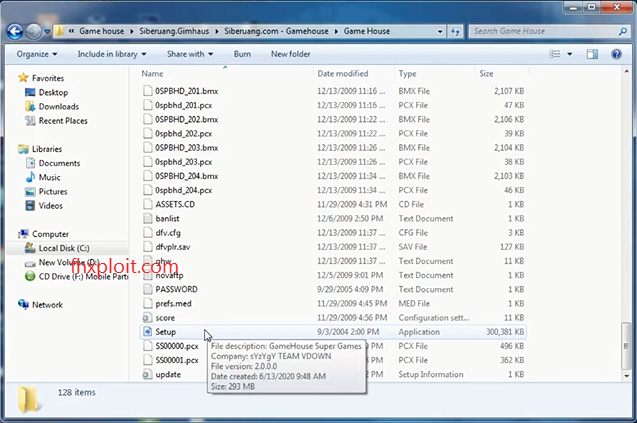Select file 0spbhd_201.pcx

pos(183,105)
